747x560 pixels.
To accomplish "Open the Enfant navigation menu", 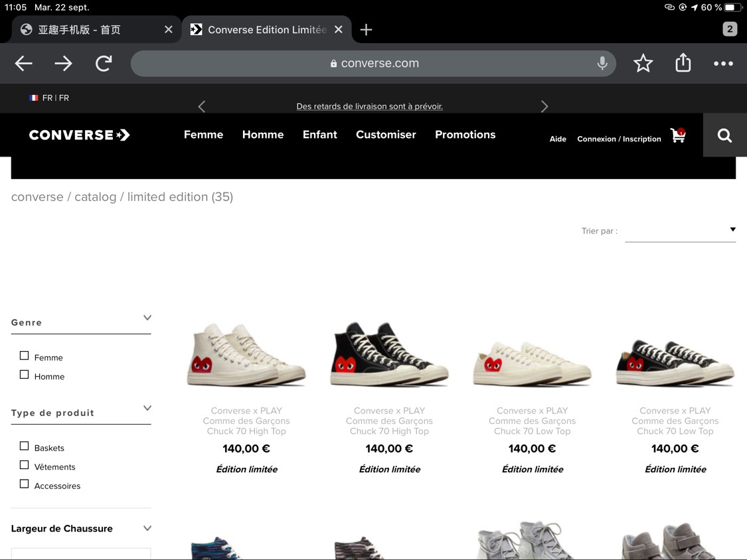I will pos(319,135).
